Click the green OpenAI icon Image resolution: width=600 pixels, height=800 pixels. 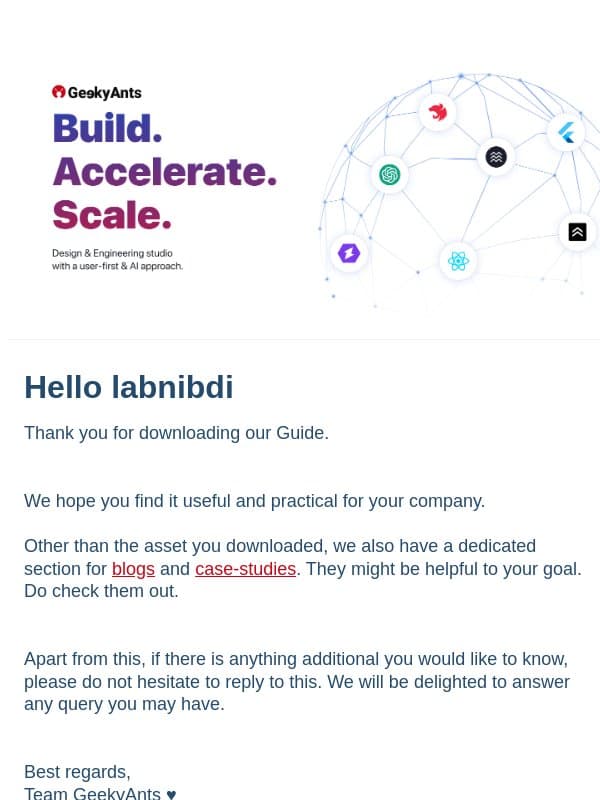389,175
